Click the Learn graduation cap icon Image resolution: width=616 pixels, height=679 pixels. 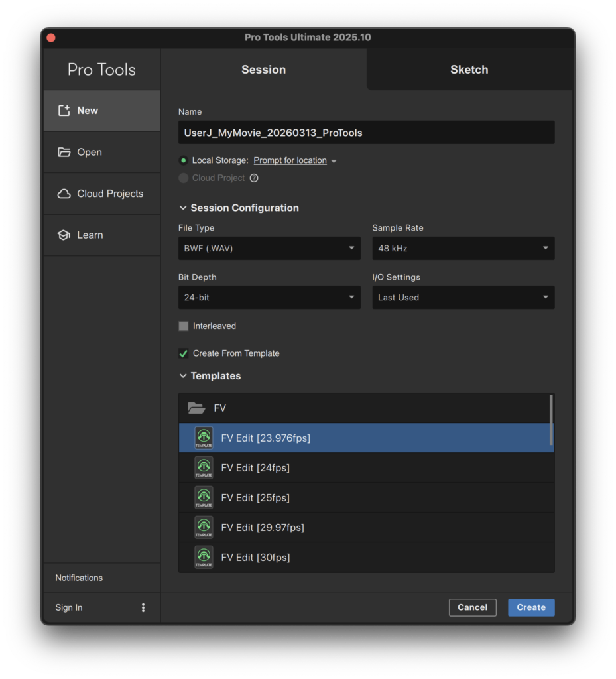[64, 235]
